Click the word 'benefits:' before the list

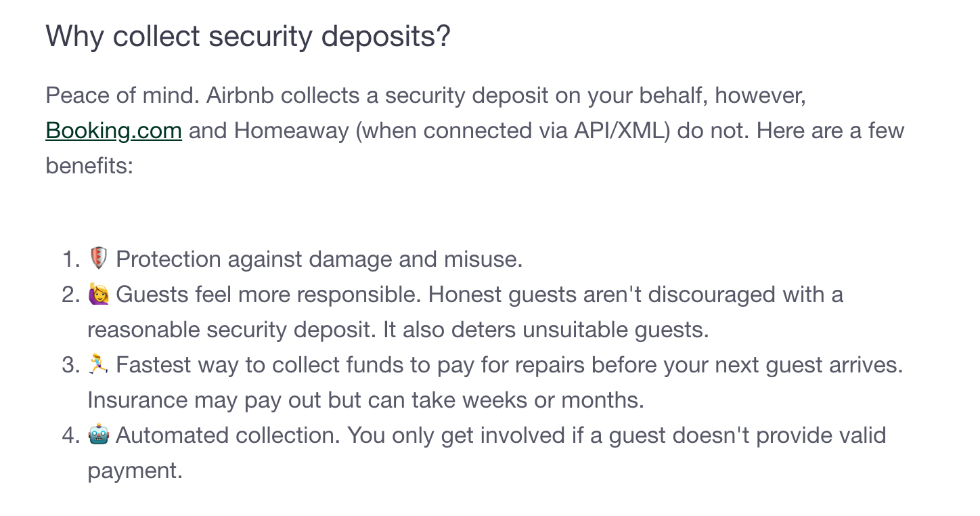(89, 165)
